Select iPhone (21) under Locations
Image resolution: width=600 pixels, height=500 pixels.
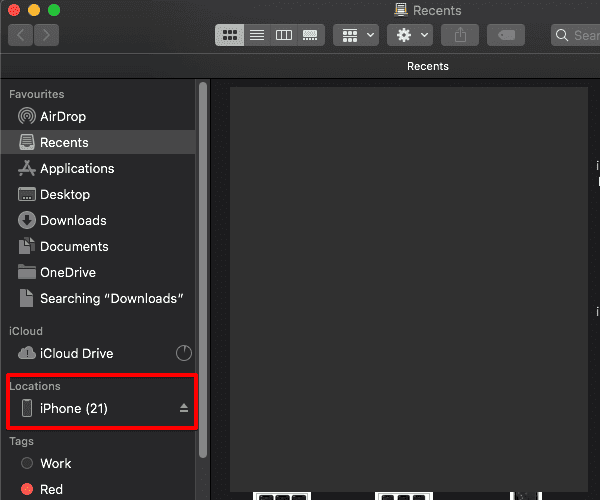click(x=73, y=408)
